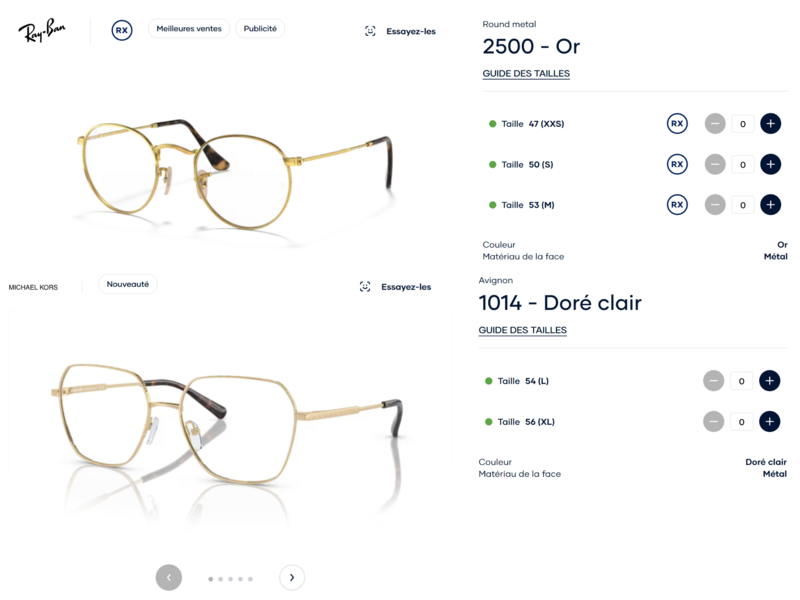Screen dimensions: 800x600
Task: Click quantity field for Taille 56 (XL)
Action: point(741,421)
